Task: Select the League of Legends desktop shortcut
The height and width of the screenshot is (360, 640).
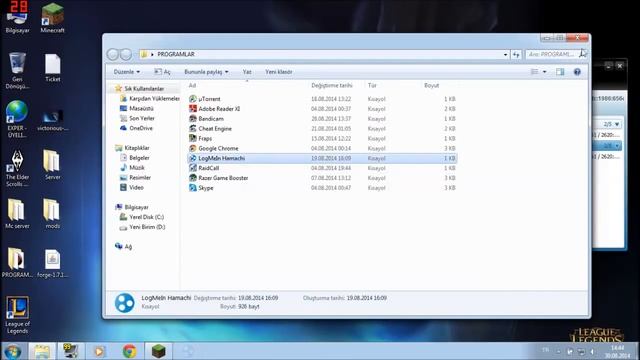Action: point(17,315)
